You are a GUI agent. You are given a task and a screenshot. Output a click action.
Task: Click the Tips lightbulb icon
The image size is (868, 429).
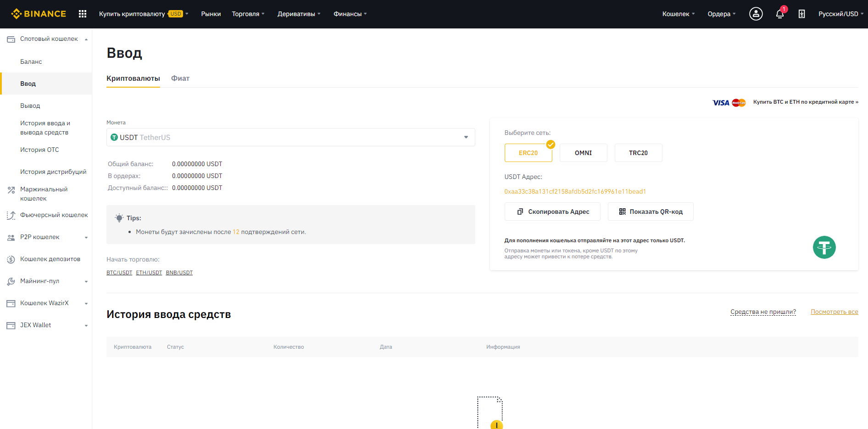click(119, 218)
